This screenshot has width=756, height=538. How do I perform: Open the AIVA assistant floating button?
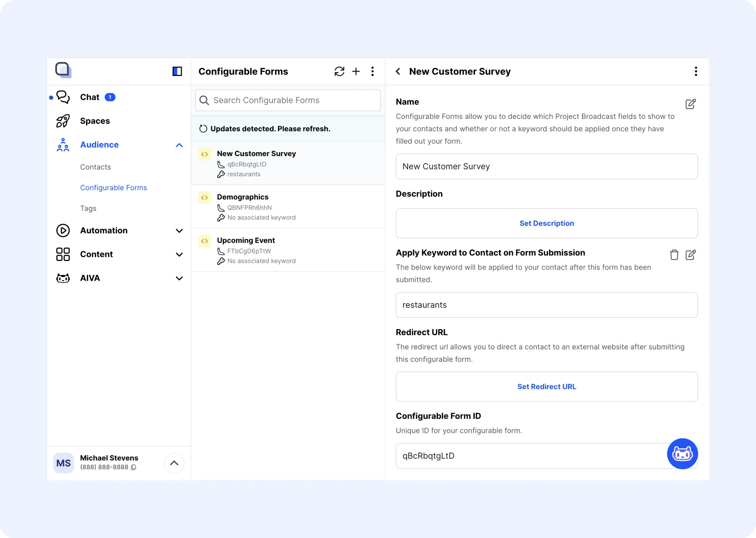tap(682, 454)
